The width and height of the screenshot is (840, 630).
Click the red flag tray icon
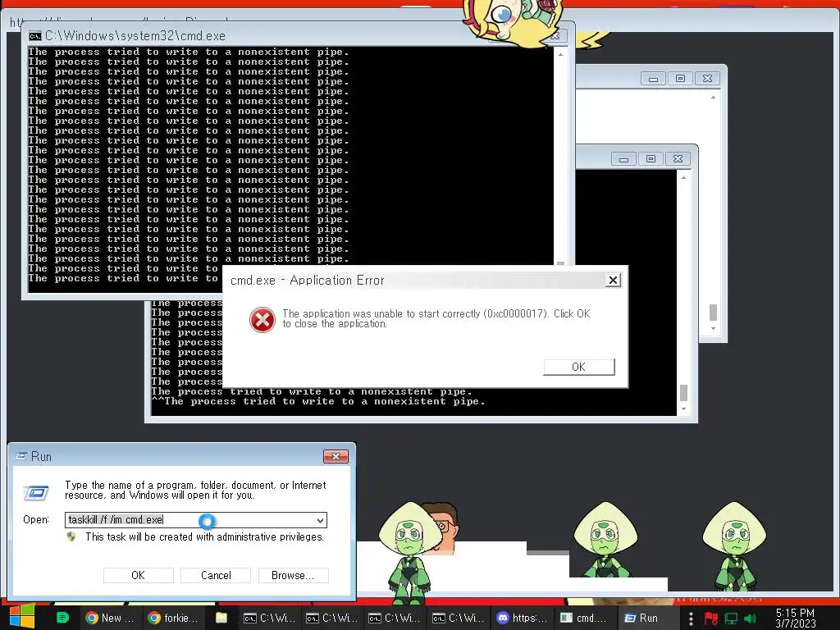(x=711, y=619)
